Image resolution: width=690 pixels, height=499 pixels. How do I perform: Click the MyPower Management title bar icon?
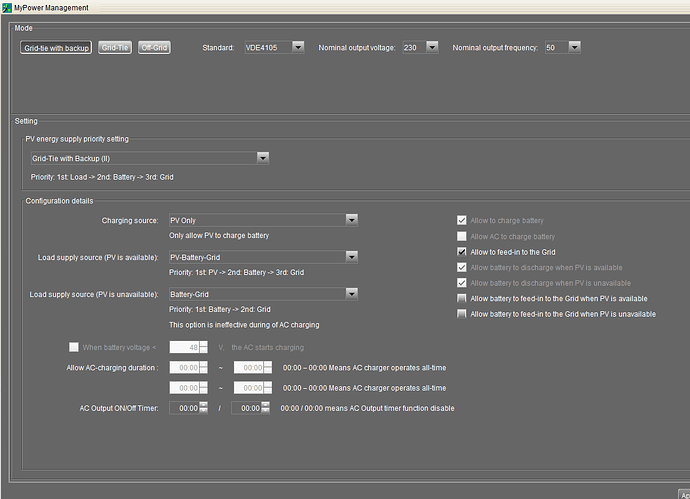pos(7,7)
